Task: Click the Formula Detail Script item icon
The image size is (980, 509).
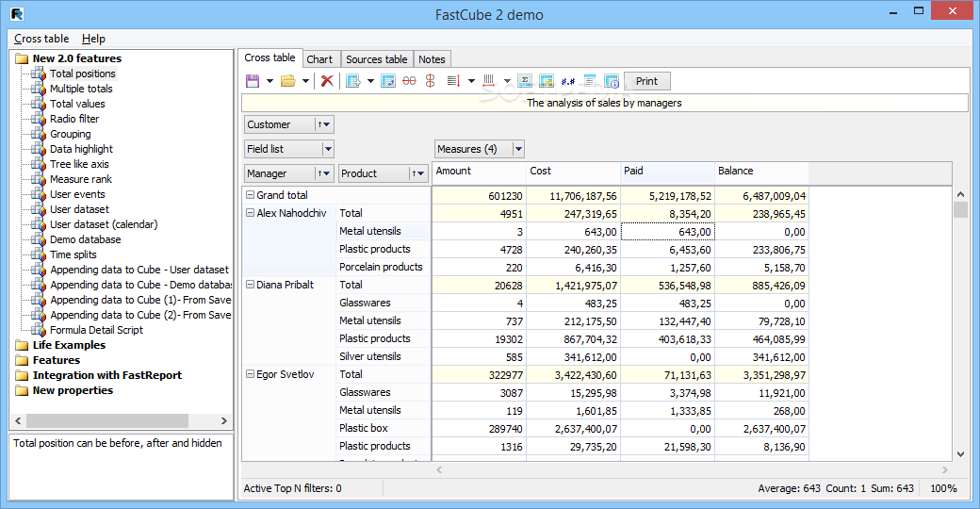Action: tap(38, 330)
